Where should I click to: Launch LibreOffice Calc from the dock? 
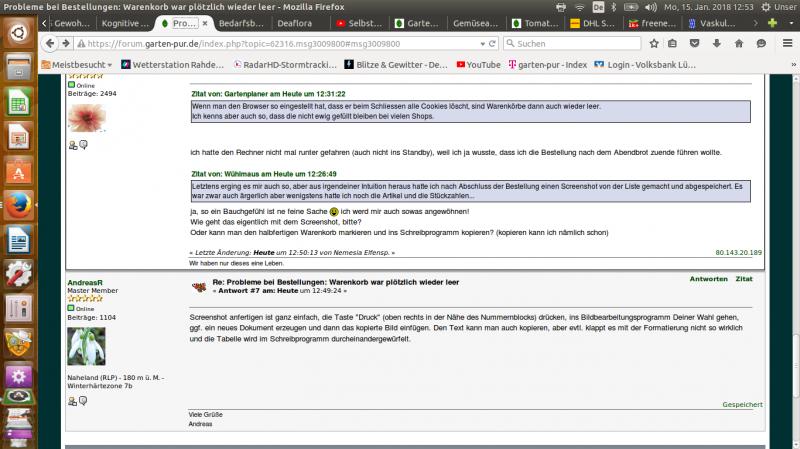[18, 103]
